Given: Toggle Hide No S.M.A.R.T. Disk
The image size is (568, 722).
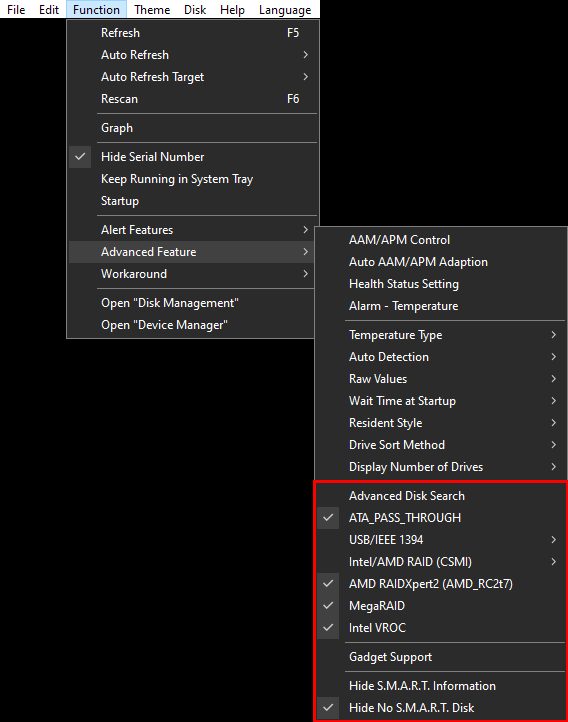Looking at the screenshot, I should click(x=441, y=708).
